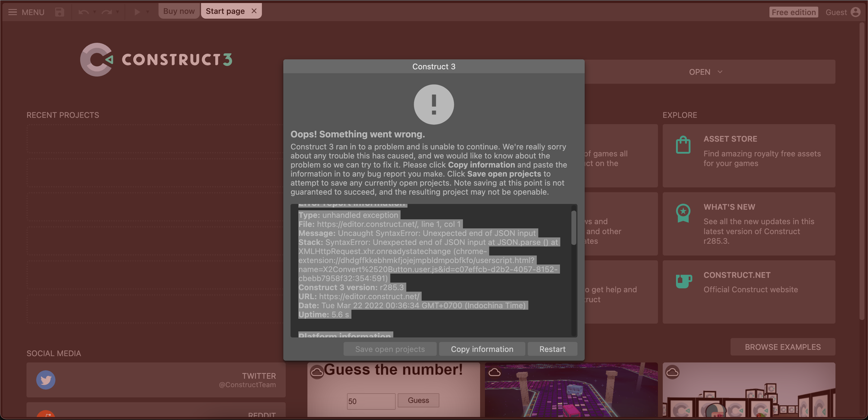Click the save project icon

59,12
